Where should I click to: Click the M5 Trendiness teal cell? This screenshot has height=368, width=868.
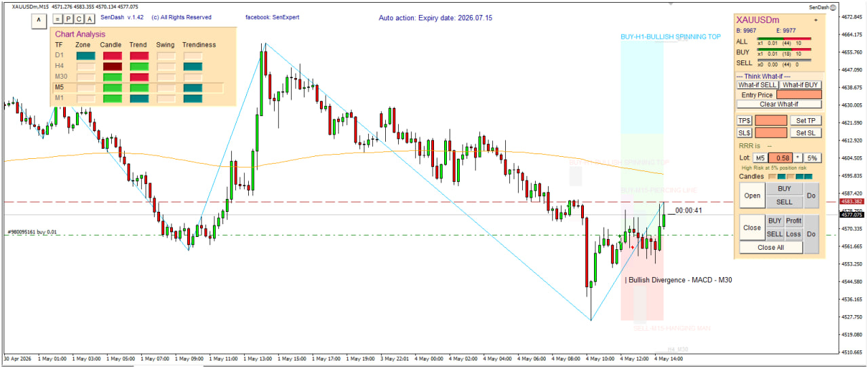tap(193, 88)
